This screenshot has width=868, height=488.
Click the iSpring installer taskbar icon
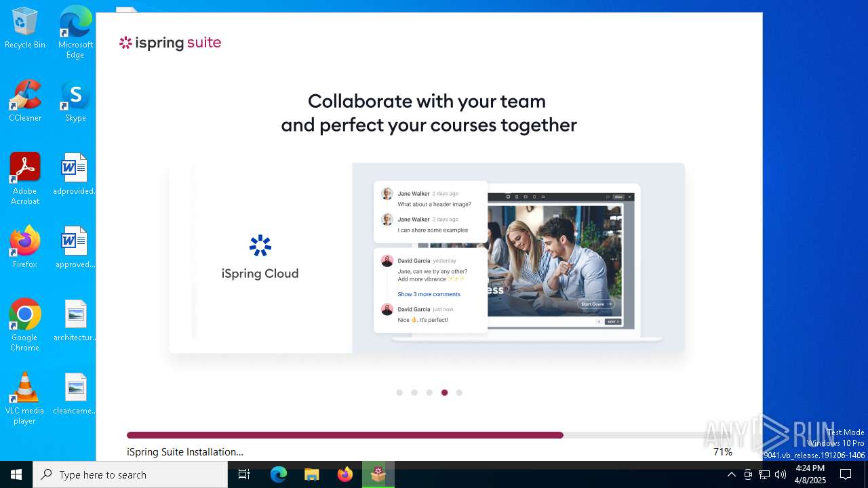378,474
